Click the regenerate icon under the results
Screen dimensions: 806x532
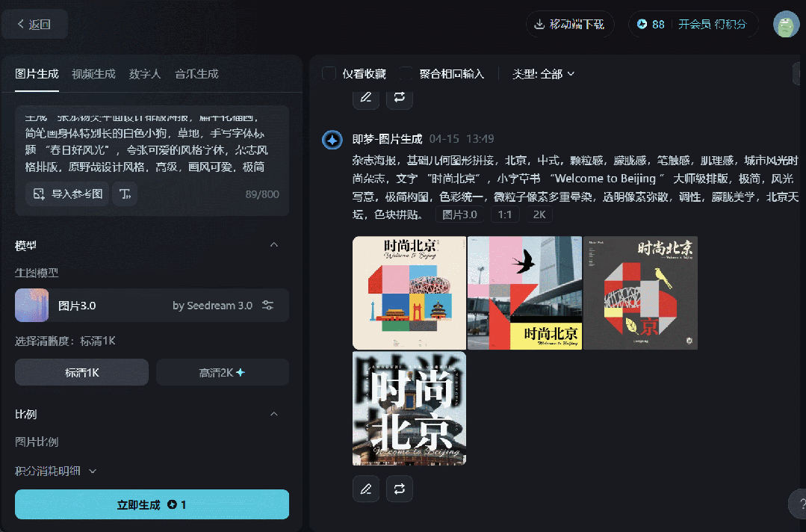[400, 489]
